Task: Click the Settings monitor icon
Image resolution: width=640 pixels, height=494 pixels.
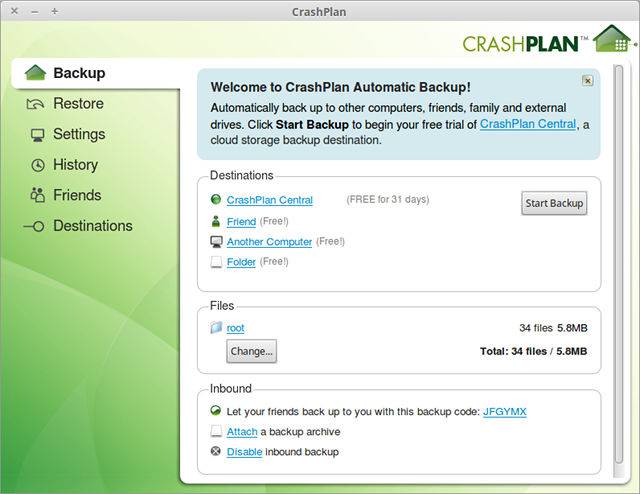Action: [38, 135]
